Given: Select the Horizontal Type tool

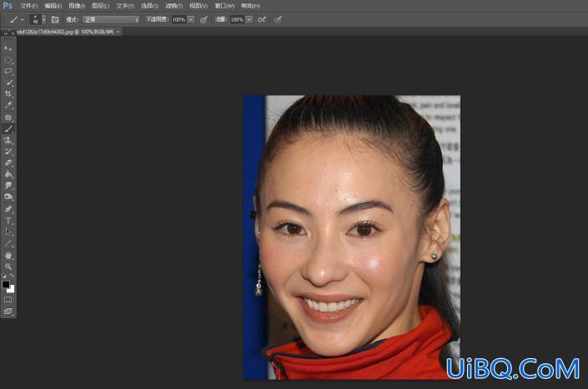Looking at the screenshot, I should pyautogui.click(x=8, y=221).
